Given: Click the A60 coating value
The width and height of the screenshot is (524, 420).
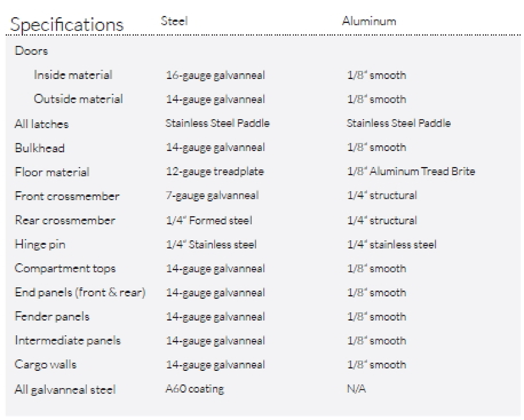Looking at the screenshot, I should click(195, 389).
